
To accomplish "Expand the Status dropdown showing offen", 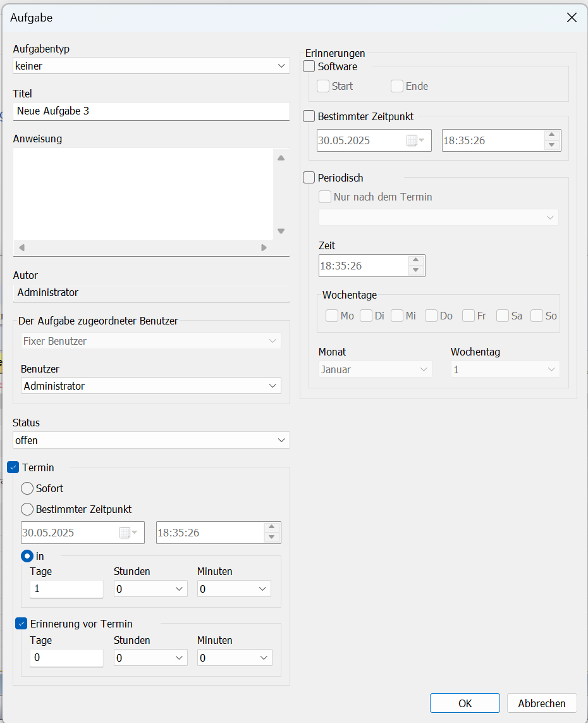I will [x=151, y=440].
